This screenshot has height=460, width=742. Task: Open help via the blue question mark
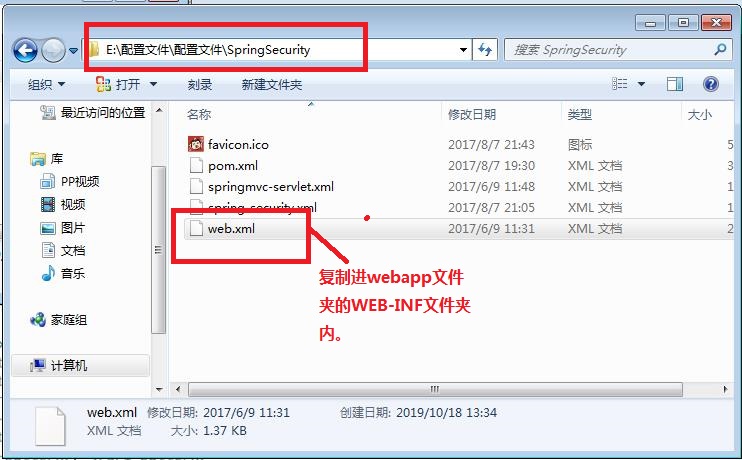pyautogui.click(x=711, y=84)
